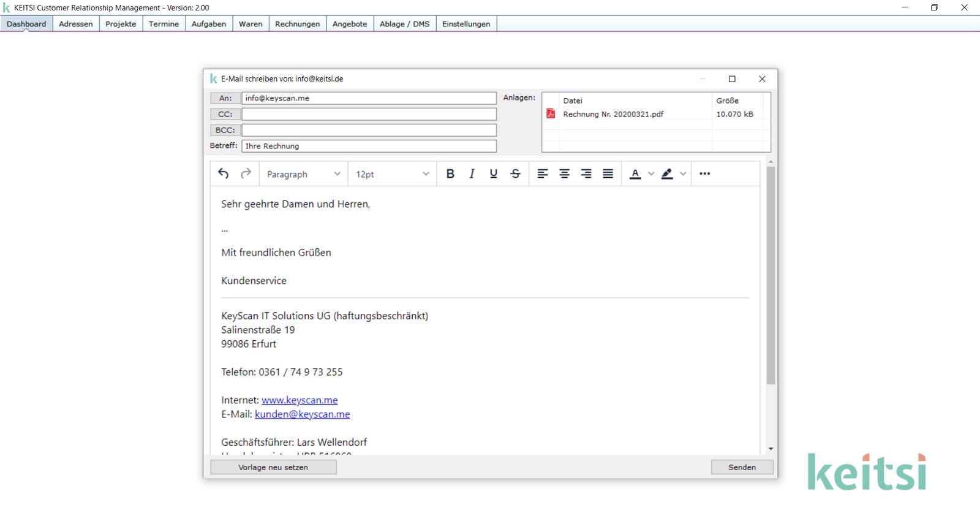Show more toolbar options
The width and height of the screenshot is (980, 526).
point(705,174)
